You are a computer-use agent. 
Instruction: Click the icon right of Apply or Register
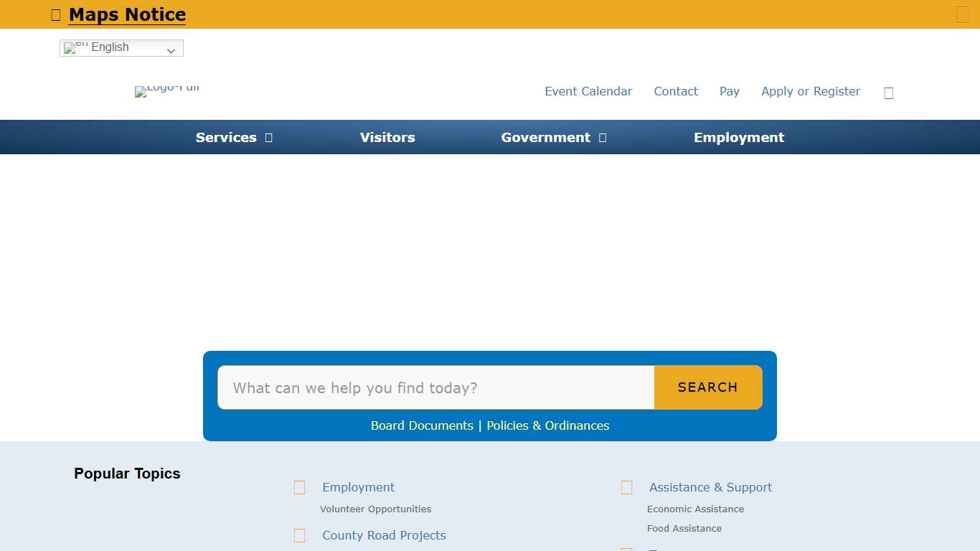coord(888,93)
